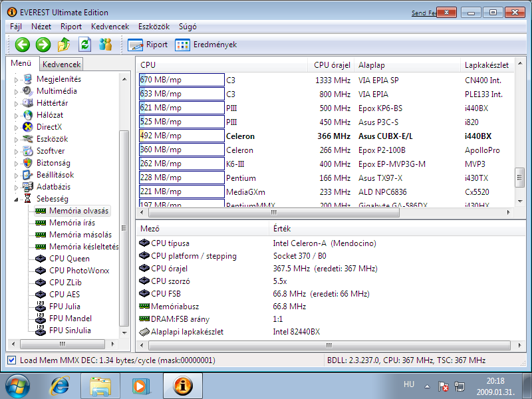Screen dimensions: 532x399
Task: Click the Háttértár storage icon
Action: 28,103
